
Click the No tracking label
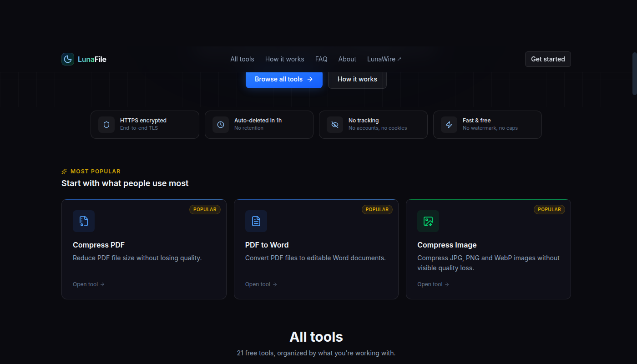(364, 121)
